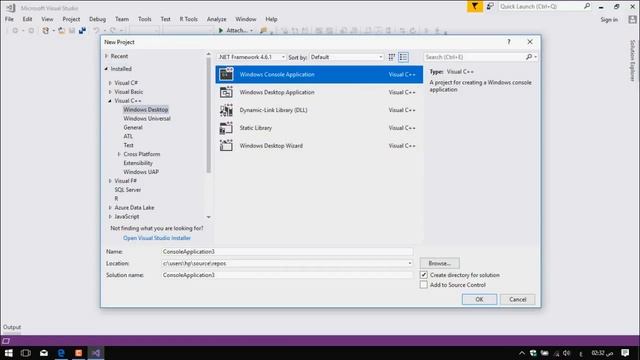Collapse the Installed node
Screen dimensions: 640x360
(107, 69)
